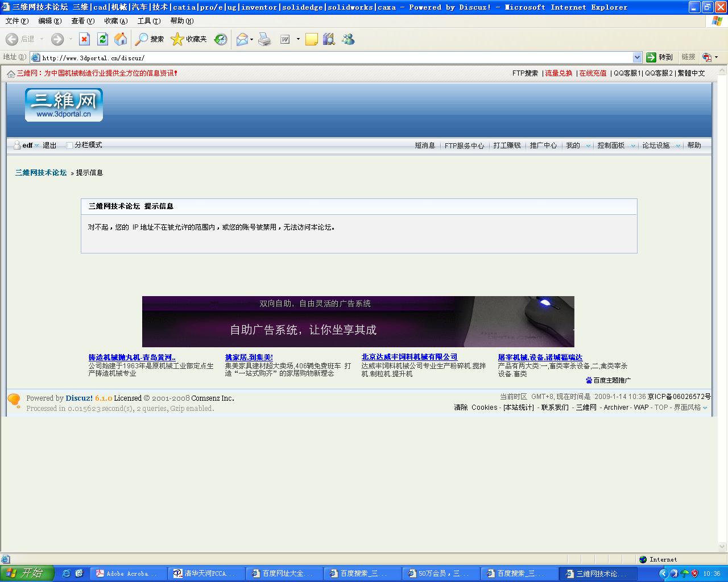Open Favorites (收藏夹) star button

point(189,39)
